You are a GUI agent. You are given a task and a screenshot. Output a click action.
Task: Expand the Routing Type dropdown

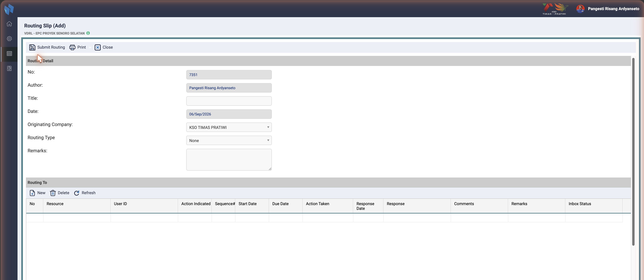pyautogui.click(x=229, y=140)
